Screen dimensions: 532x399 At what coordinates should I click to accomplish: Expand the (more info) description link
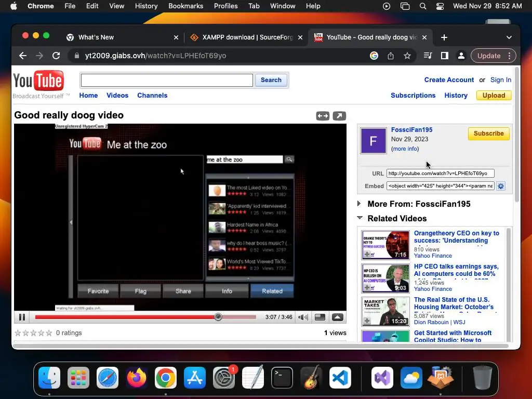(x=405, y=149)
